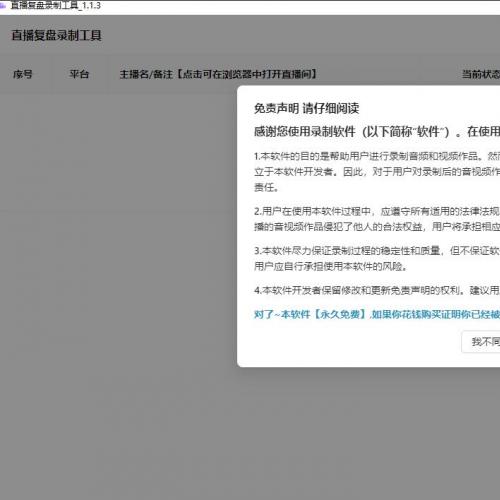This screenshot has width=500, height=500.
Task: Select the 平台 column header
Action: tap(79, 74)
